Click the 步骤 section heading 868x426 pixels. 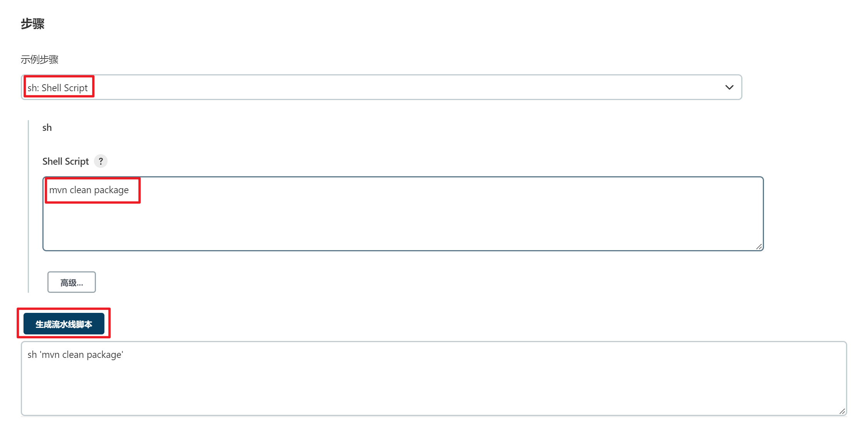click(x=33, y=24)
